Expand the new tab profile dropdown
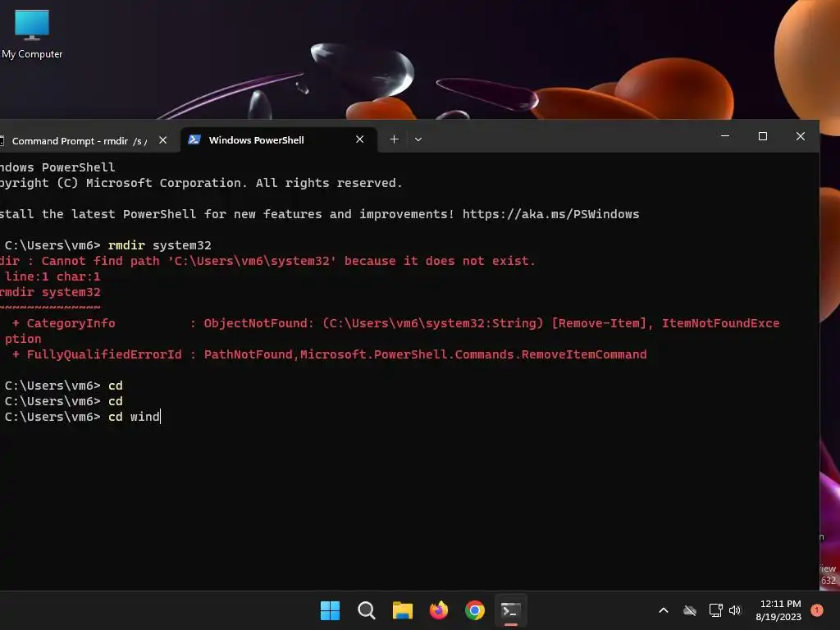The width and height of the screenshot is (840, 630). (418, 139)
